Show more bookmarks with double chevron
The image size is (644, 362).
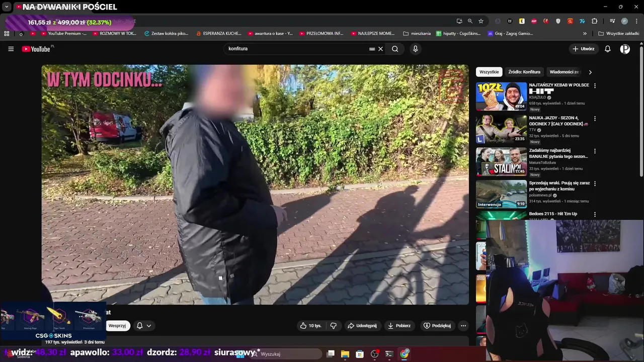(585, 34)
